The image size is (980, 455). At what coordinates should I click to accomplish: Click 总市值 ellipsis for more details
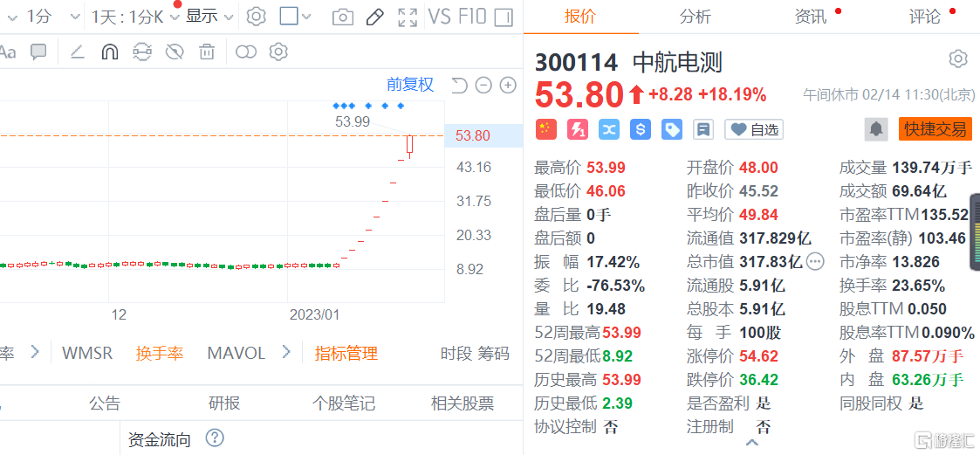click(x=815, y=262)
